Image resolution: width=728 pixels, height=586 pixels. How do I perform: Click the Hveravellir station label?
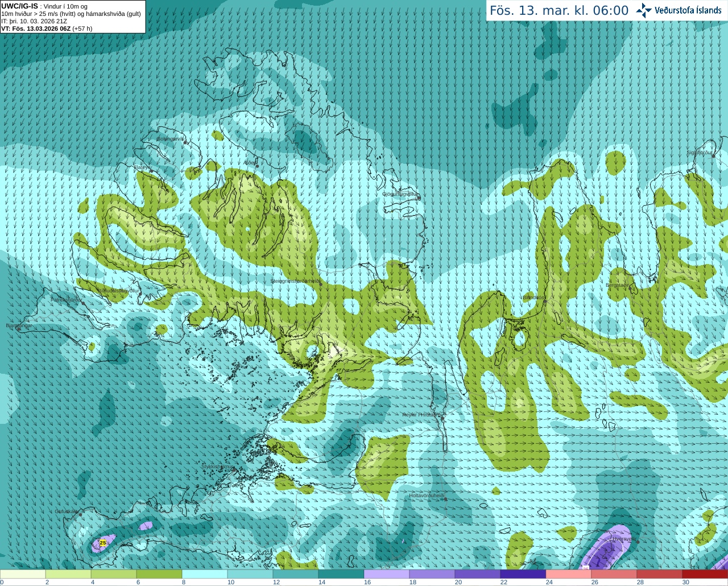(624, 538)
